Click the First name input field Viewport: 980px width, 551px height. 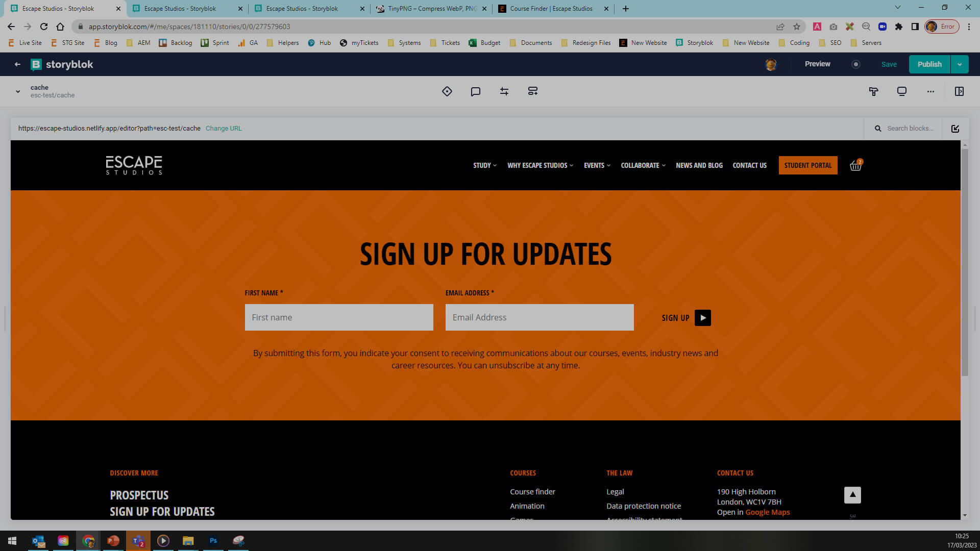339,317
